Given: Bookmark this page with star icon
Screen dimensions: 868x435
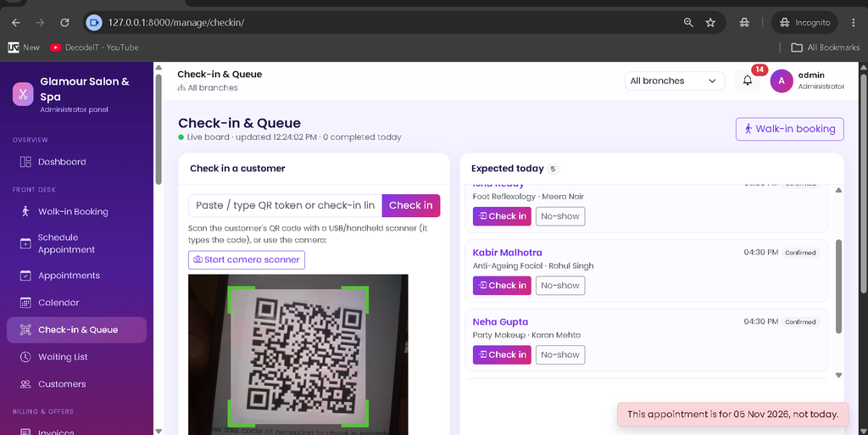Looking at the screenshot, I should [710, 23].
